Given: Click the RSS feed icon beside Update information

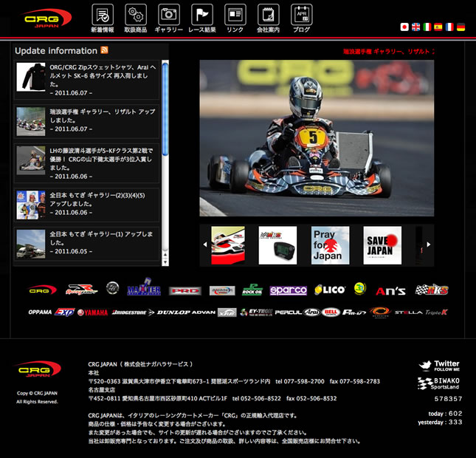Looking at the screenshot, I should tap(105, 49).
